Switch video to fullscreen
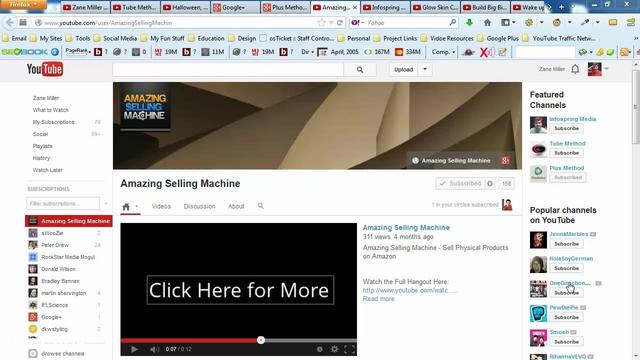This screenshot has height=360, width=640. pyautogui.click(x=349, y=349)
